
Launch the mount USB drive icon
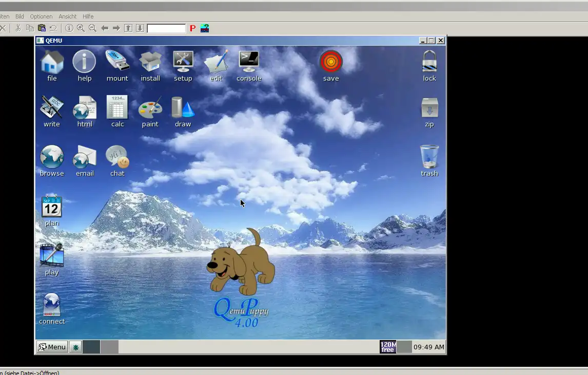pos(117,61)
